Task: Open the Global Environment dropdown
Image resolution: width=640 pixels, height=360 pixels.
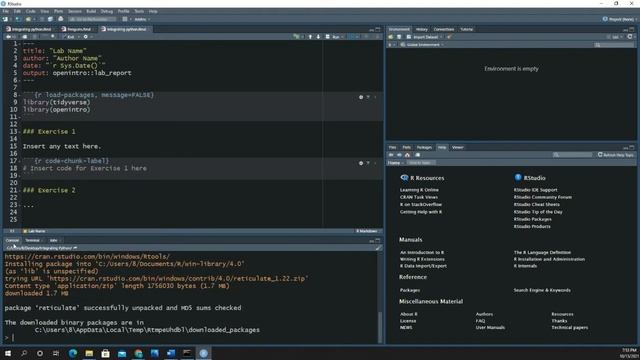Action: [422, 44]
